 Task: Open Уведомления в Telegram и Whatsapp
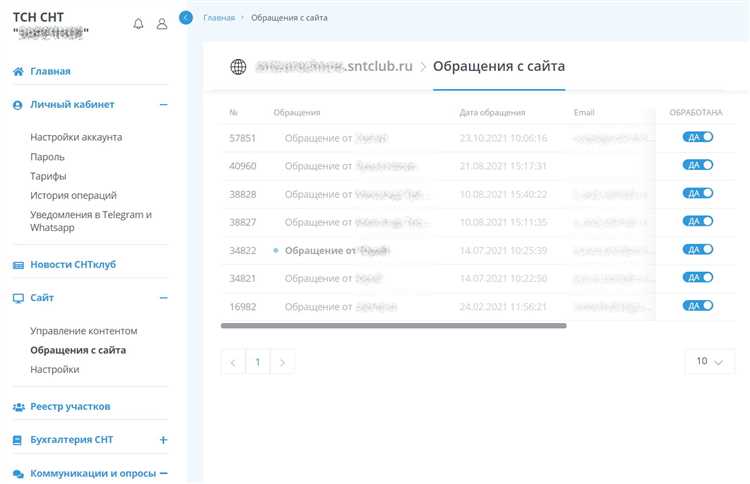tap(91, 221)
